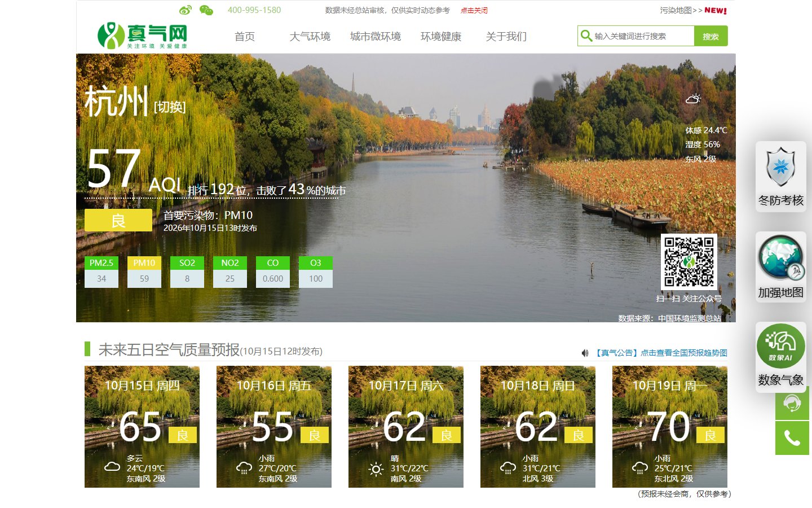Click the search magnifier icon
Screen dimensions: 812x508
[586, 36]
